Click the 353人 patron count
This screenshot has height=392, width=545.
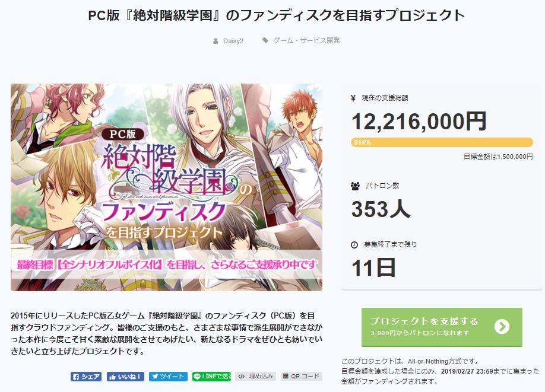point(381,209)
